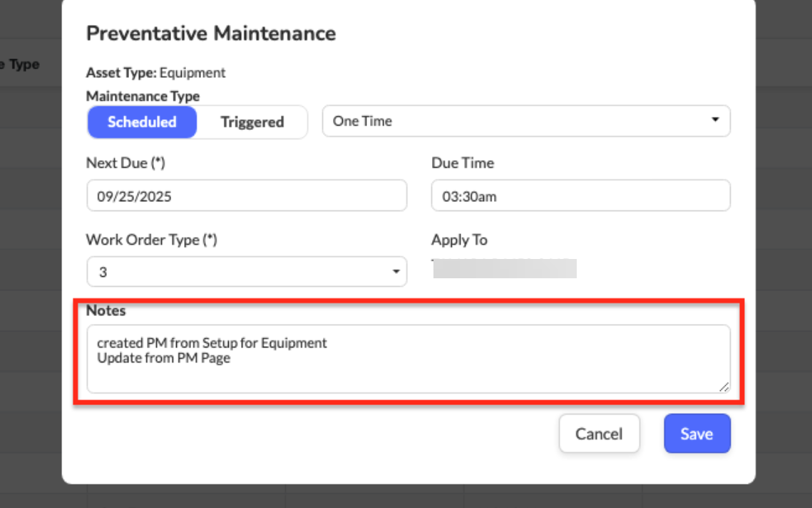This screenshot has width=812, height=508.
Task: Click the Preventative Maintenance dialog title
Action: pyautogui.click(x=211, y=34)
